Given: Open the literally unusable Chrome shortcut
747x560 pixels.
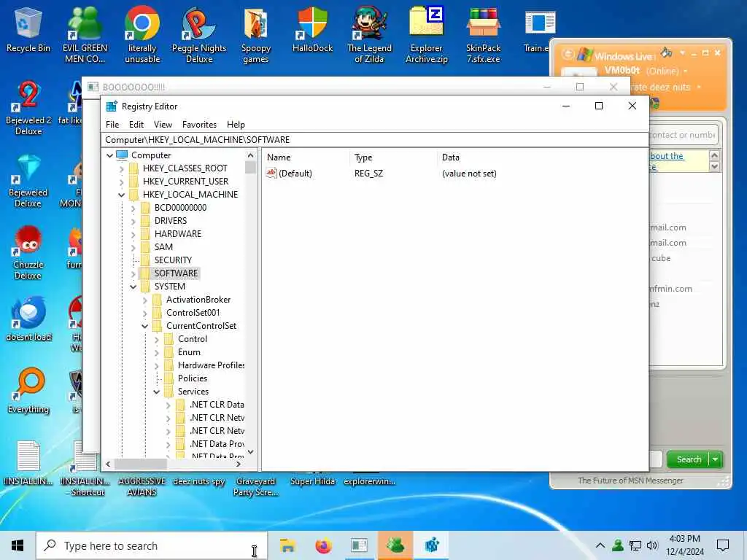Looking at the screenshot, I should tap(142, 34).
